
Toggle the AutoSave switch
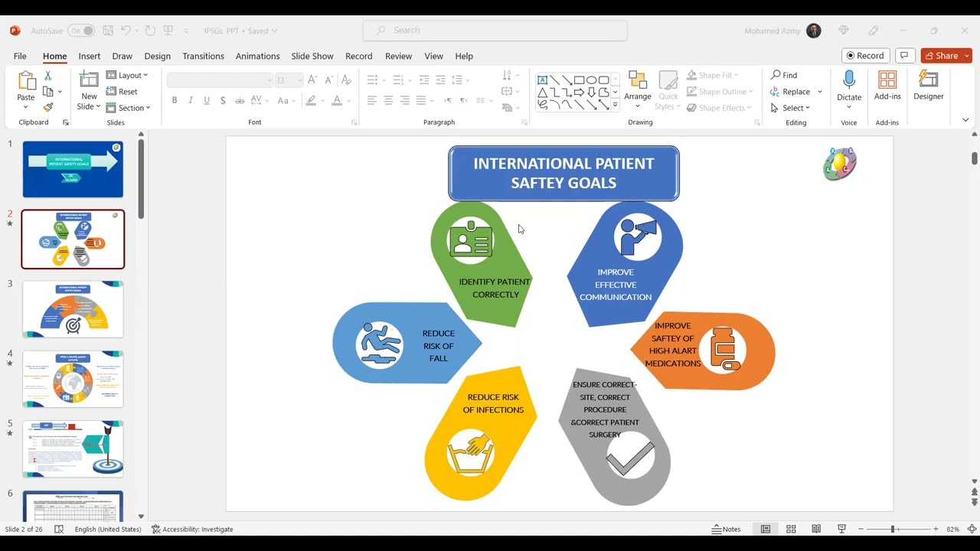[x=81, y=31]
